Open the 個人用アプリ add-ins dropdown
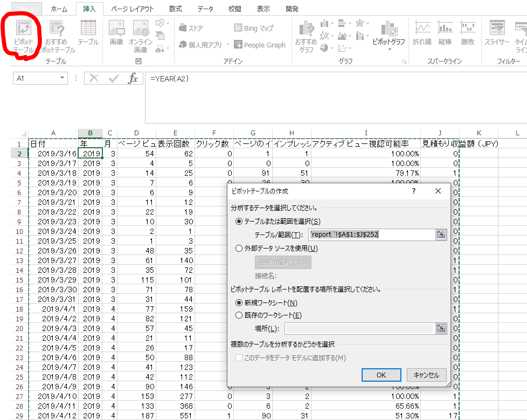This screenshot has height=420, width=527. [228, 45]
